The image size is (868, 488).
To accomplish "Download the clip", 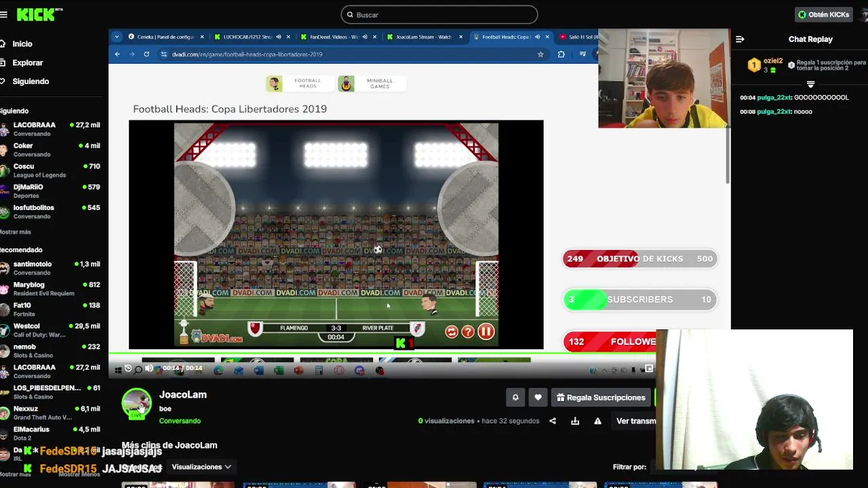I will [x=575, y=421].
